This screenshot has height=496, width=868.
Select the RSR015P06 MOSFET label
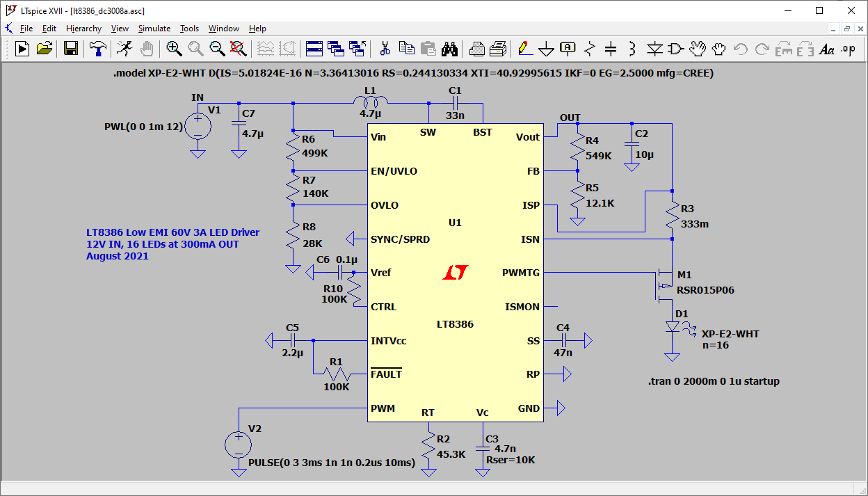pyautogui.click(x=705, y=290)
